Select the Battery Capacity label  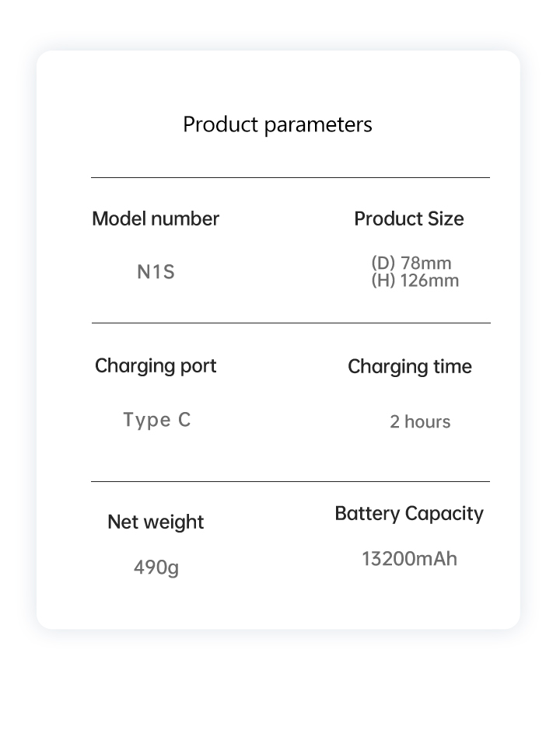409,514
